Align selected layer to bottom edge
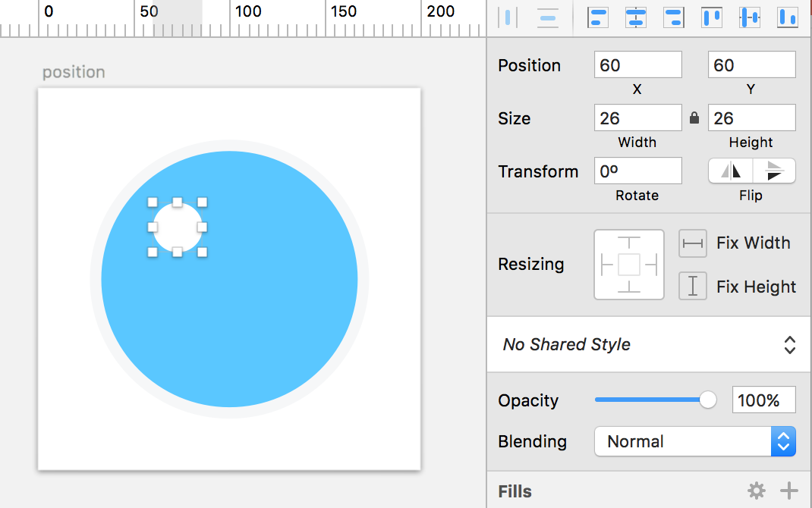 point(787,17)
